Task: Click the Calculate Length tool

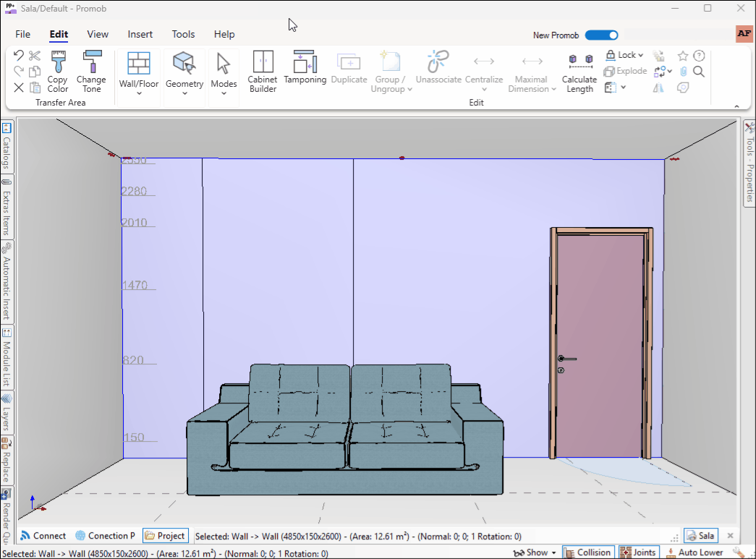Action: click(579, 72)
